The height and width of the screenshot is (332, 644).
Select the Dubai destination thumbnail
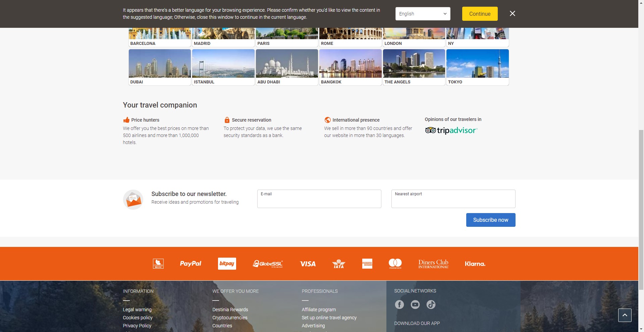pos(160,67)
